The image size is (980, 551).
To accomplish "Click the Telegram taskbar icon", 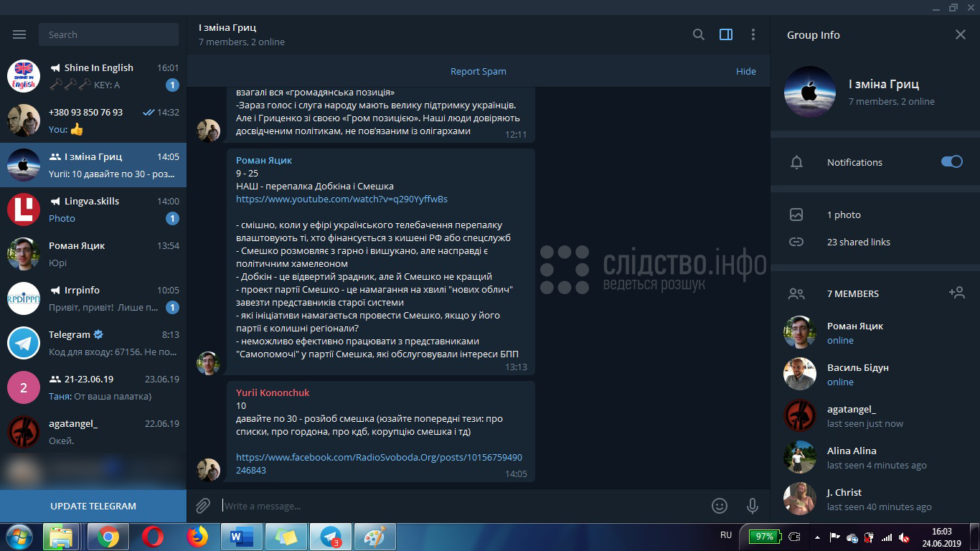I will click(331, 537).
